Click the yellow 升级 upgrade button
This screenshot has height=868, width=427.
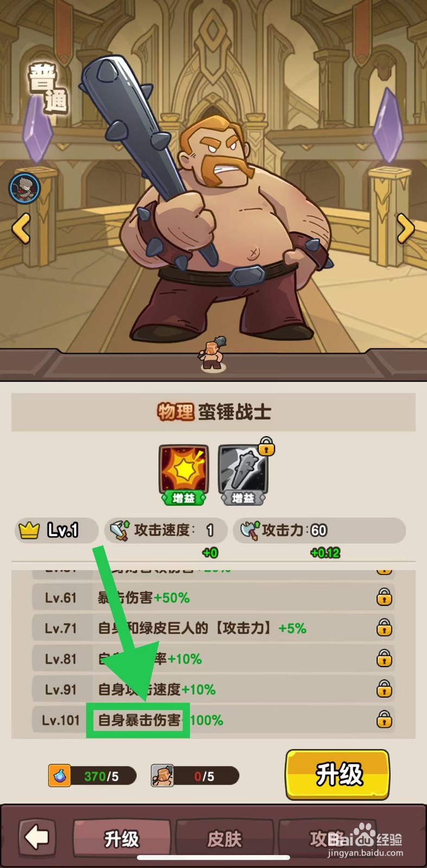pyautogui.click(x=337, y=775)
